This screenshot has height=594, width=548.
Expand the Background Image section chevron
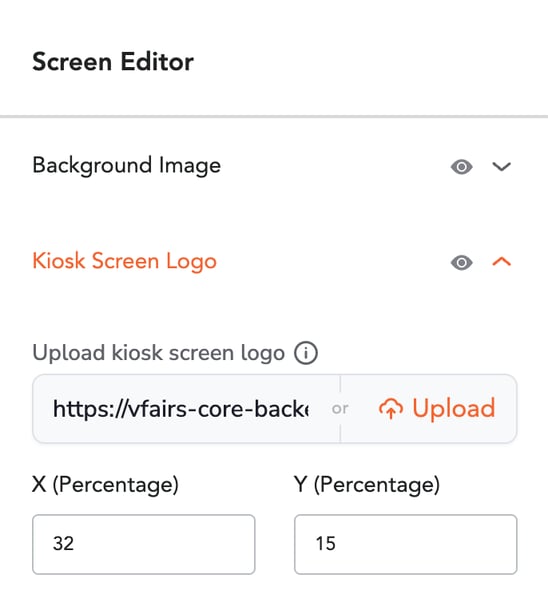pyautogui.click(x=501, y=167)
